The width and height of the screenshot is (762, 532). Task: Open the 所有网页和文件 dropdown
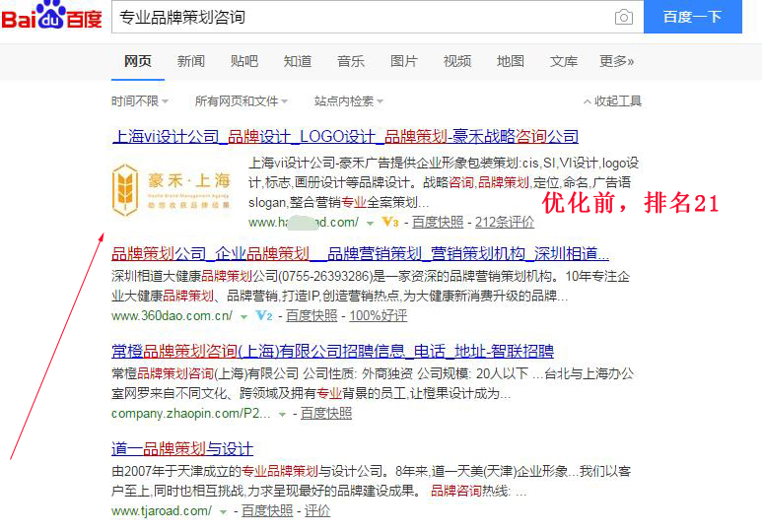point(242,101)
